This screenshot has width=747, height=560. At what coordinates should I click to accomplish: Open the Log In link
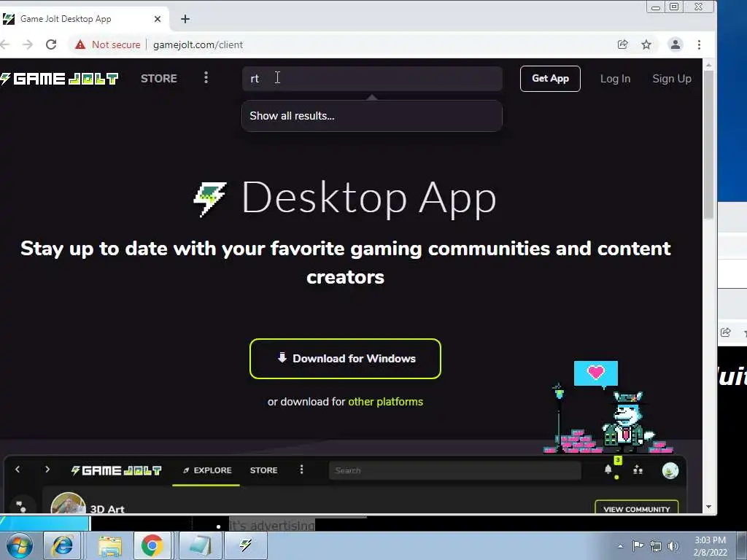(615, 79)
